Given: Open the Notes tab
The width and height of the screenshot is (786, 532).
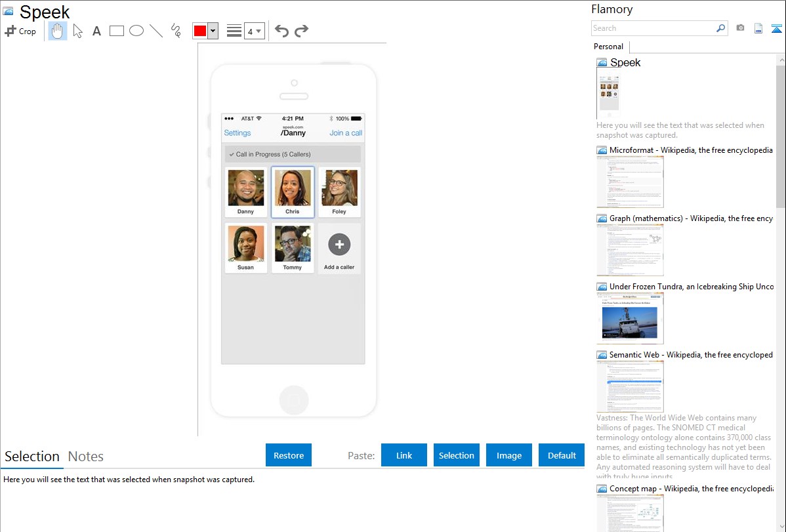Looking at the screenshot, I should coord(86,457).
